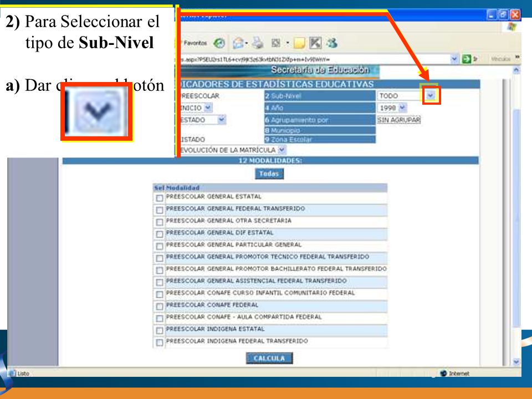Check PREESCOLAR GENERAL PARTICULAR GENERAL
Image resolution: width=532 pixels, height=399 pixels.
point(160,246)
